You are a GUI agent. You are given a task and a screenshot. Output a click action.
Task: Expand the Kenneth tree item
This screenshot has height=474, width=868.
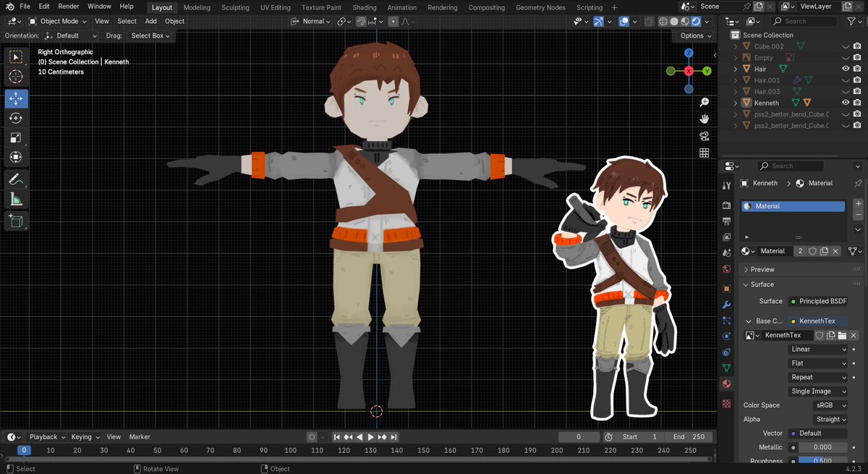coord(736,103)
